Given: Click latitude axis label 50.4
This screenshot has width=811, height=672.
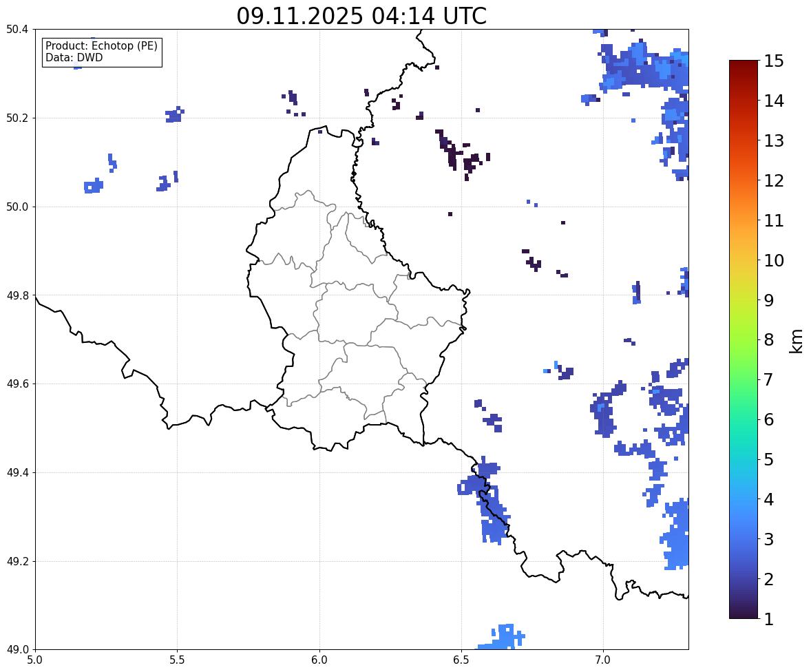Looking at the screenshot, I should point(17,30).
